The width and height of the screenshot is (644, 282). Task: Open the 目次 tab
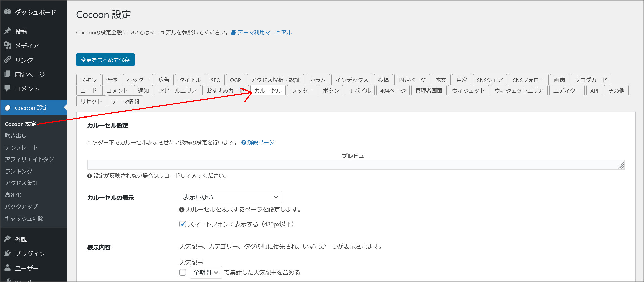(462, 80)
